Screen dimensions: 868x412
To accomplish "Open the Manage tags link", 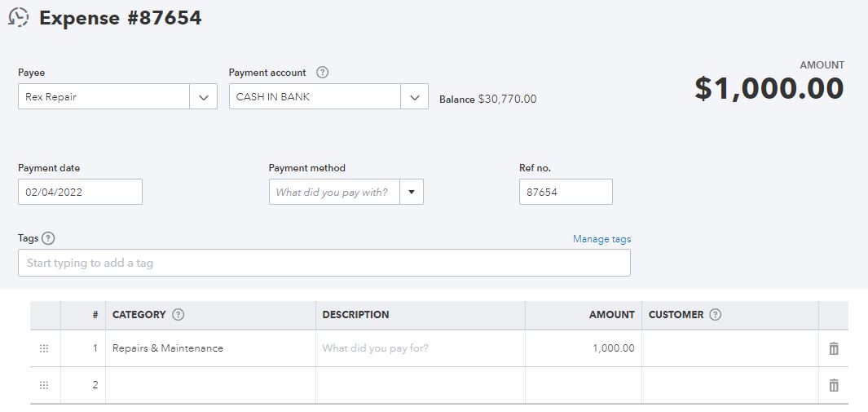I will (x=601, y=239).
